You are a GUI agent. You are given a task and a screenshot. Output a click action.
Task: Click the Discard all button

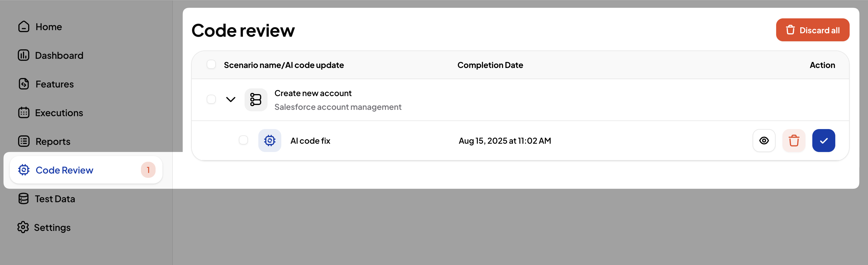[812, 30]
